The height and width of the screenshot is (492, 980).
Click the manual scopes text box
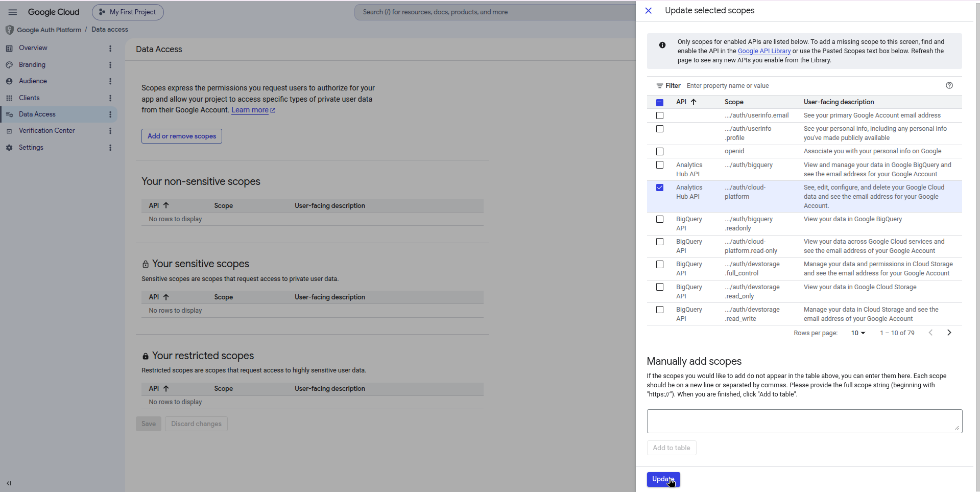pos(804,421)
